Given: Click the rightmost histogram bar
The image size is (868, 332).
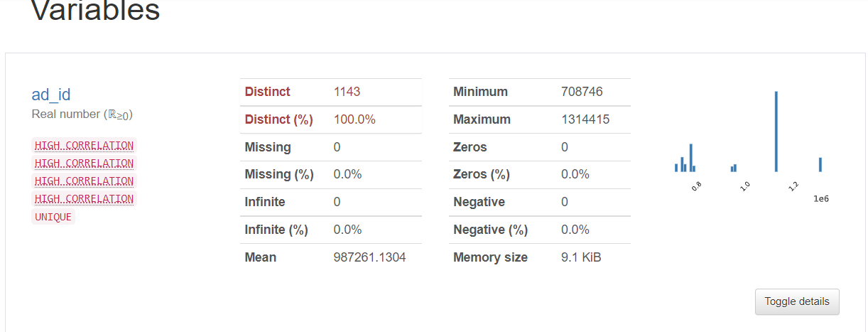Looking at the screenshot, I should [x=820, y=165].
